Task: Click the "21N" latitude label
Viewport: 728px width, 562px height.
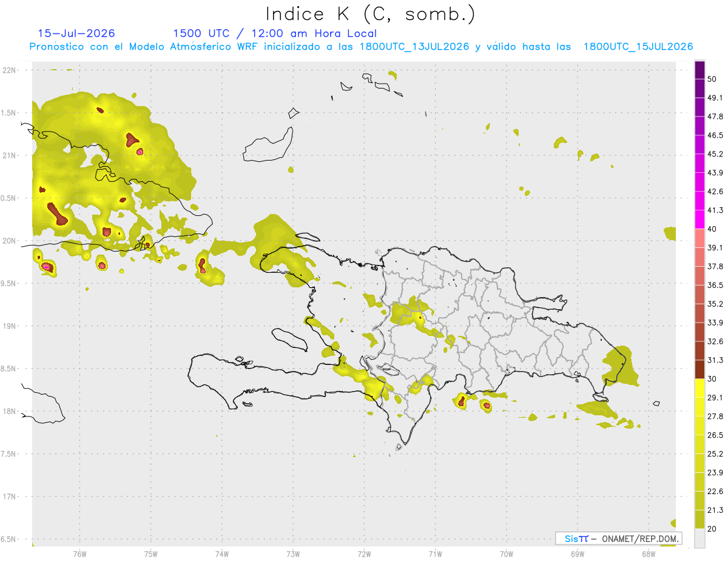Action: click(9, 155)
